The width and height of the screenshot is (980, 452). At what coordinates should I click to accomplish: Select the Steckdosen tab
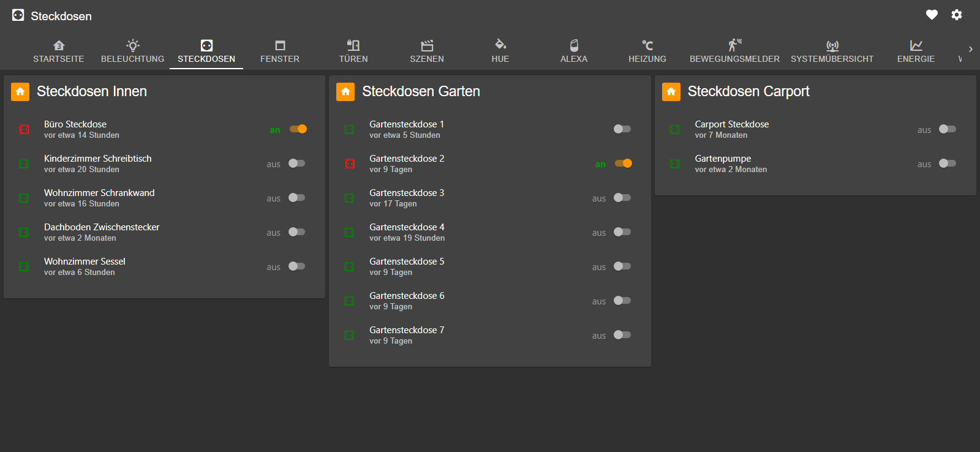pyautogui.click(x=206, y=51)
